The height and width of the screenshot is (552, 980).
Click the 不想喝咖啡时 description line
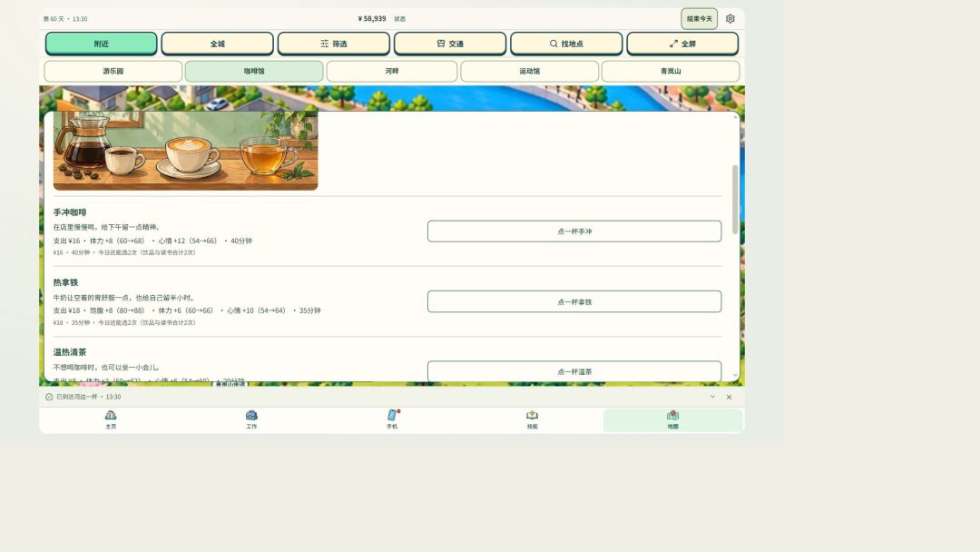(x=107, y=368)
